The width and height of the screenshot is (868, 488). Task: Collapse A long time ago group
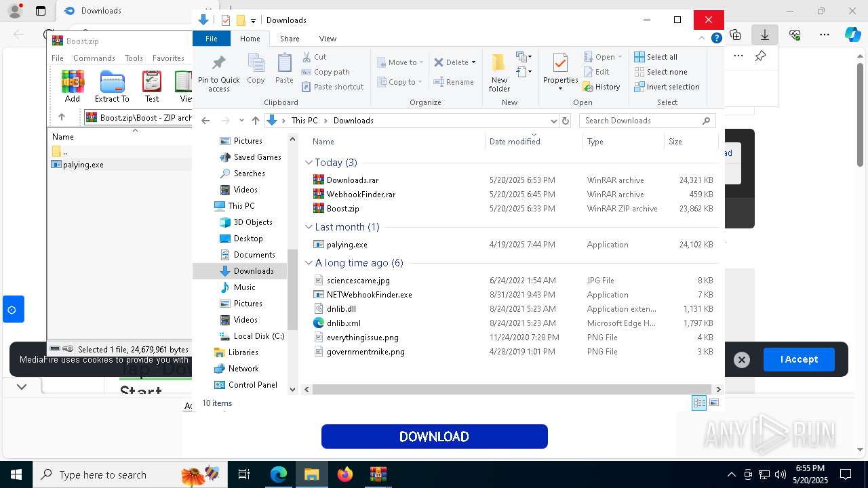pos(309,263)
